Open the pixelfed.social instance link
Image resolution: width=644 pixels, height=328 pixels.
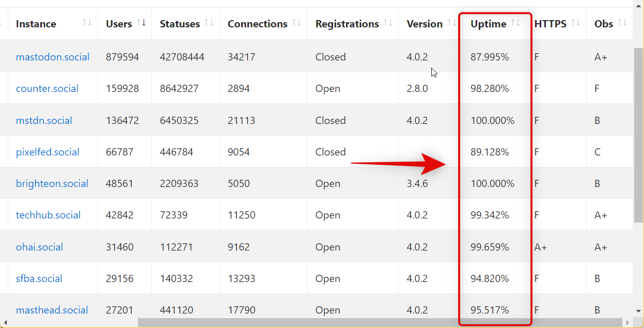48,152
